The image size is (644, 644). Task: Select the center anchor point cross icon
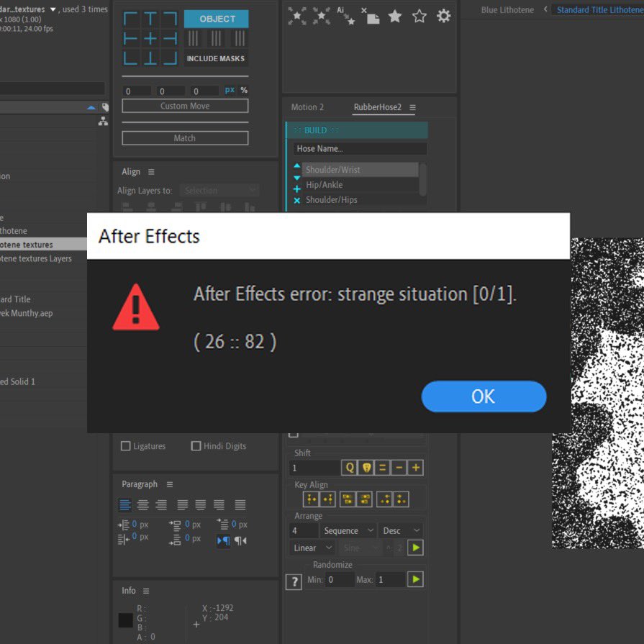[x=150, y=39]
